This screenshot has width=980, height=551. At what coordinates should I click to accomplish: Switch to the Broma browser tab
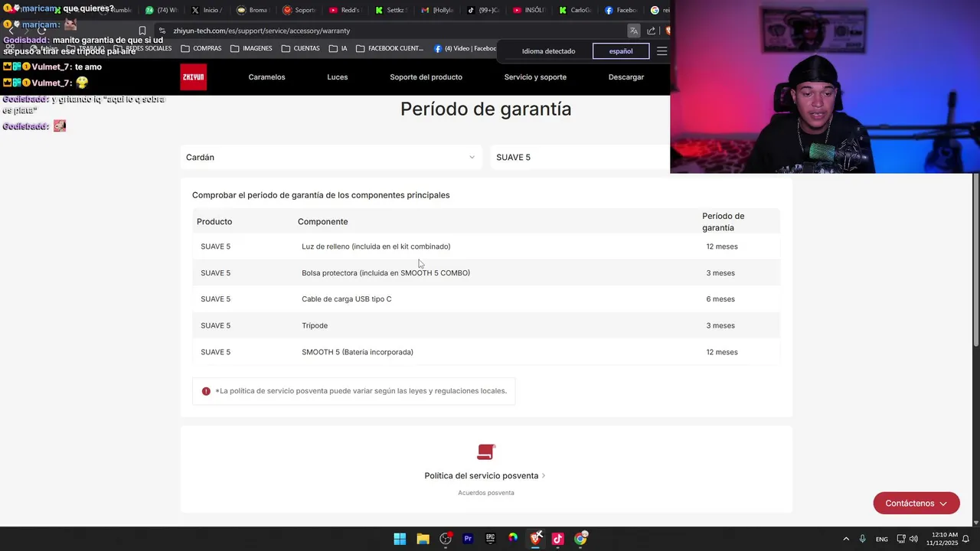coord(252,10)
